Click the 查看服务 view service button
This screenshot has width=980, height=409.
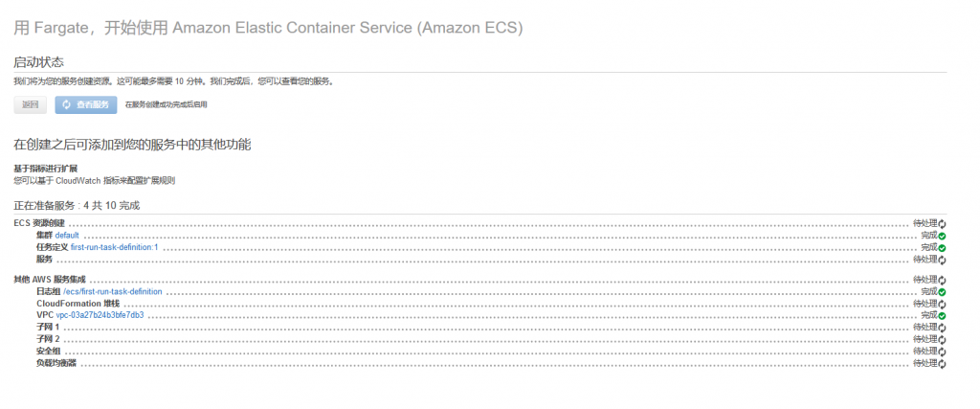tap(85, 105)
